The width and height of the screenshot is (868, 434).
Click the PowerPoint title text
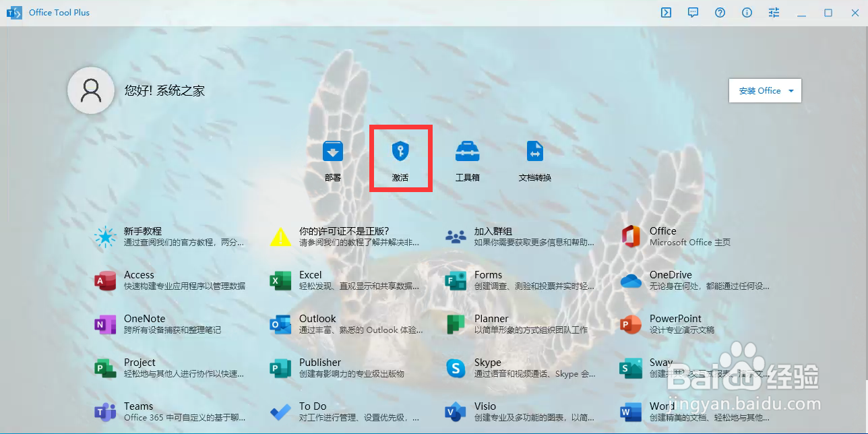click(675, 319)
